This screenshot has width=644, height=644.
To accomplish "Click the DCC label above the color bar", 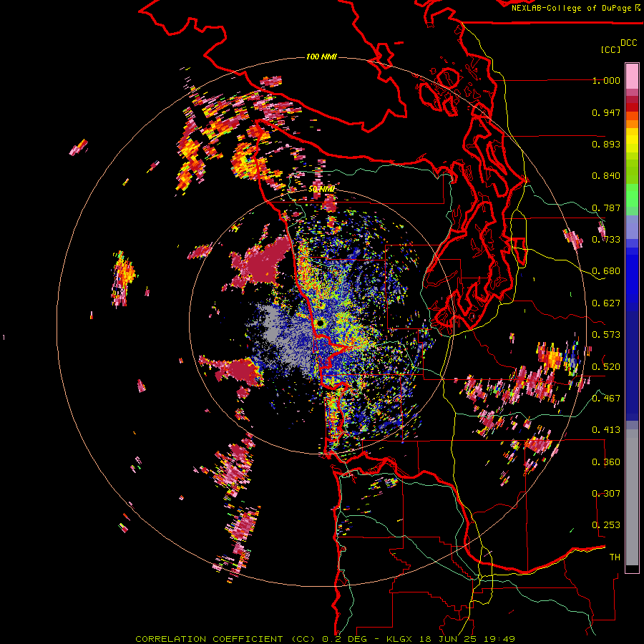I will tap(629, 43).
